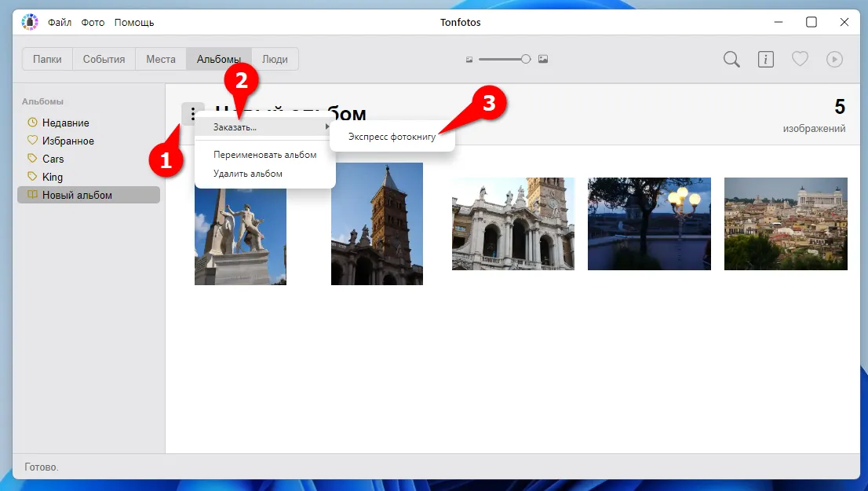Open the Файл menu
Screen dimensions: 868x491
point(60,22)
